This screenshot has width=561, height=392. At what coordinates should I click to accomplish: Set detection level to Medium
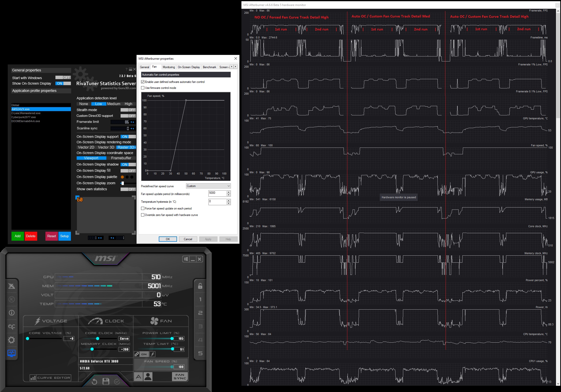tap(114, 104)
